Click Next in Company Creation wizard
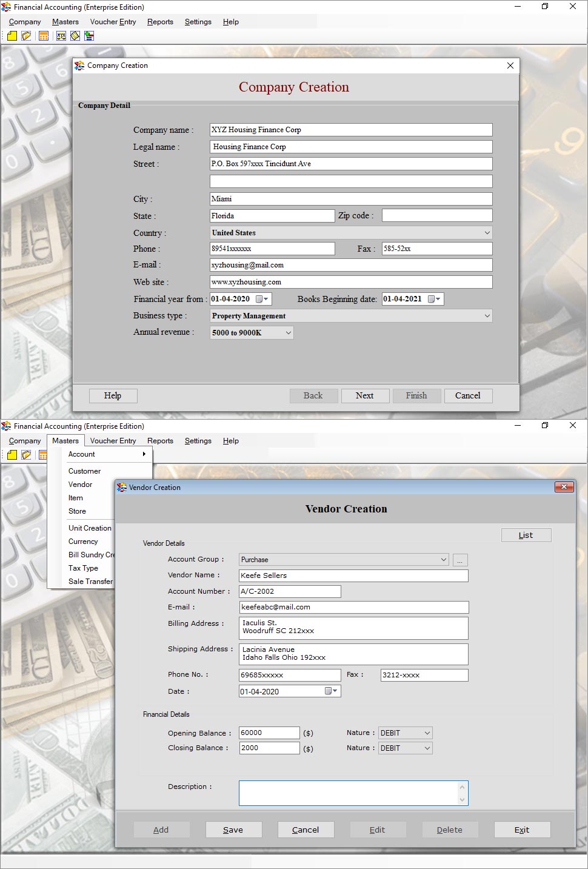Image resolution: width=588 pixels, height=869 pixels. [365, 395]
